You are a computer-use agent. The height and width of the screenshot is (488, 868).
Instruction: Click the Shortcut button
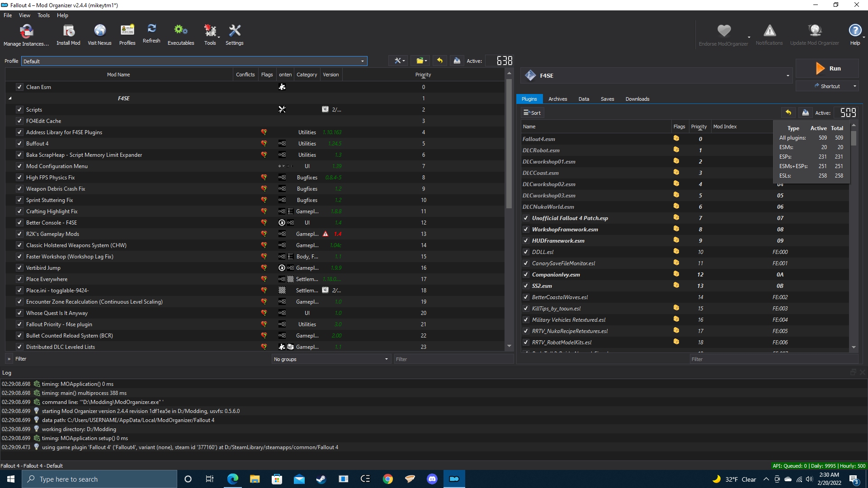click(827, 86)
